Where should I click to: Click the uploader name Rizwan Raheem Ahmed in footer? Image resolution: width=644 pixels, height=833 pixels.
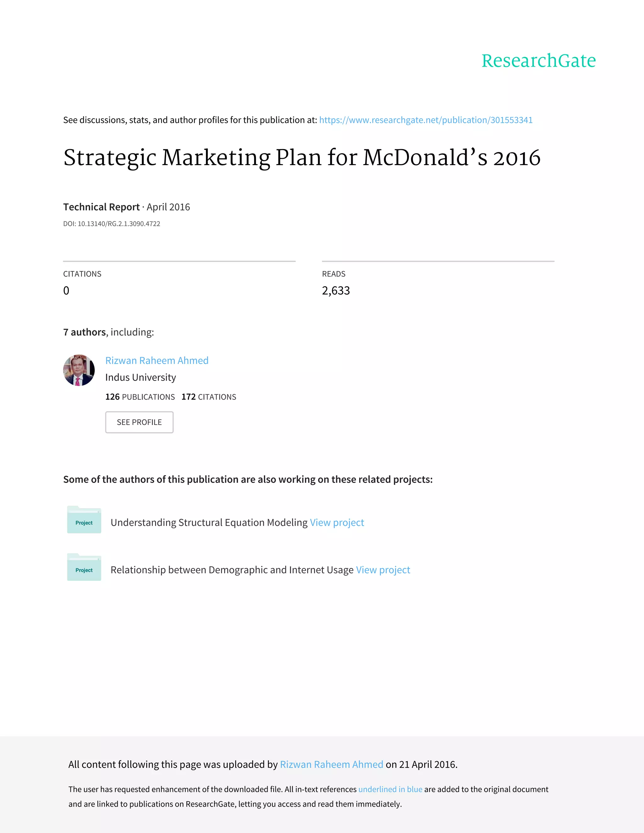pos(331,764)
